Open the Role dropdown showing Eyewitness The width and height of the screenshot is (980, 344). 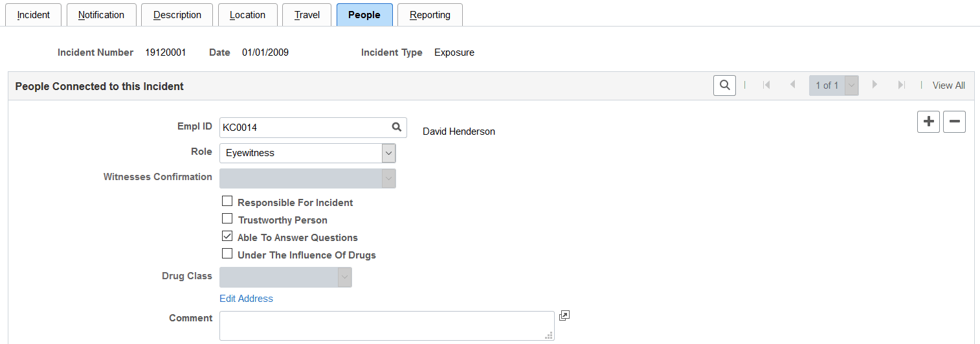(x=307, y=153)
